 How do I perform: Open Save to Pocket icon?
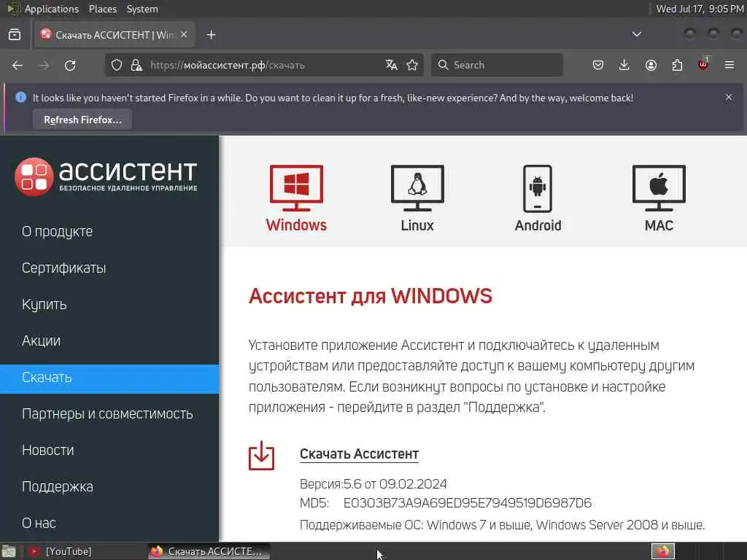(x=598, y=65)
